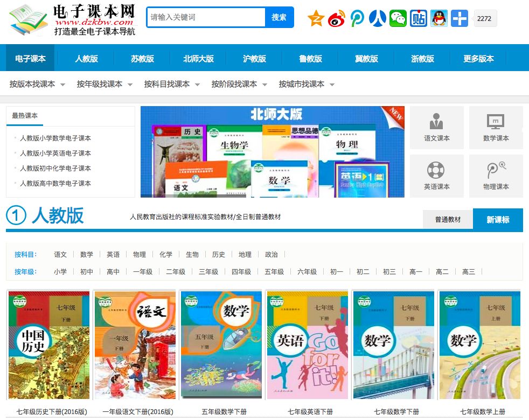Share via Sina Weibo icon
Image resolution: width=529 pixels, height=420 pixels.
336,18
